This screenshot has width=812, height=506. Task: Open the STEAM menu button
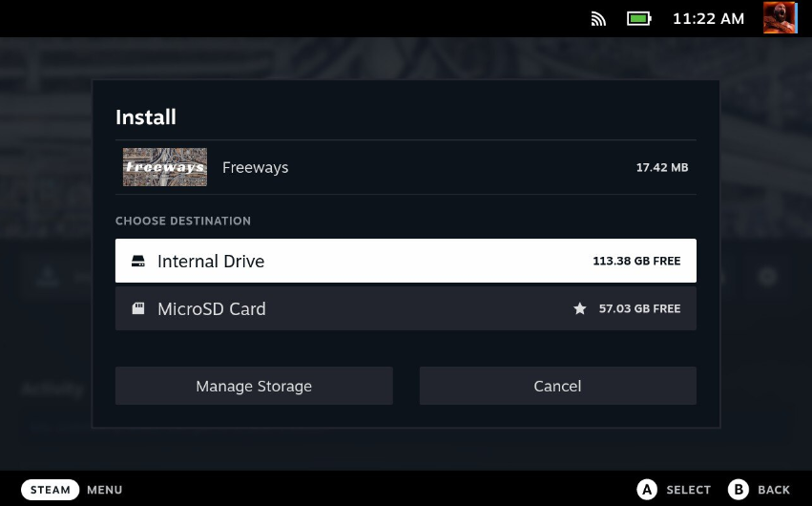point(51,490)
